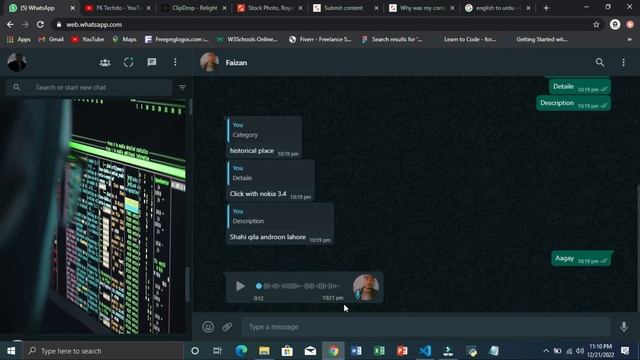Seek within voice message waveform
The image size is (640, 360).
pos(298,286)
